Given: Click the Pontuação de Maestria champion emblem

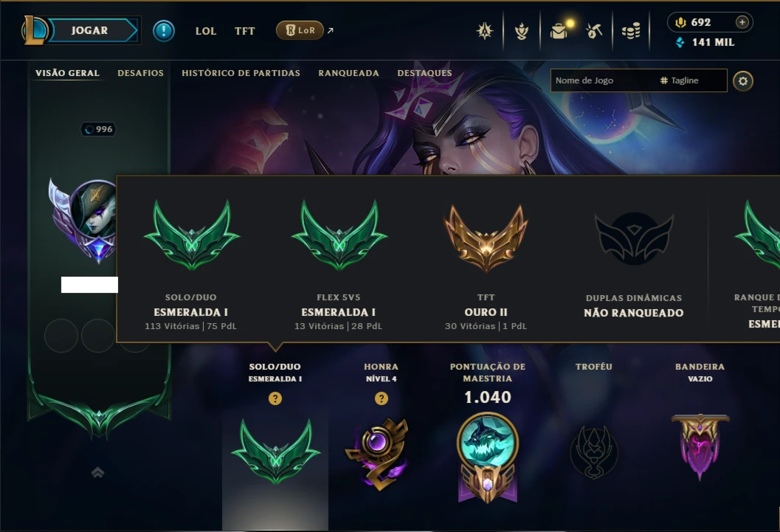Looking at the screenshot, I should point(488,458).
